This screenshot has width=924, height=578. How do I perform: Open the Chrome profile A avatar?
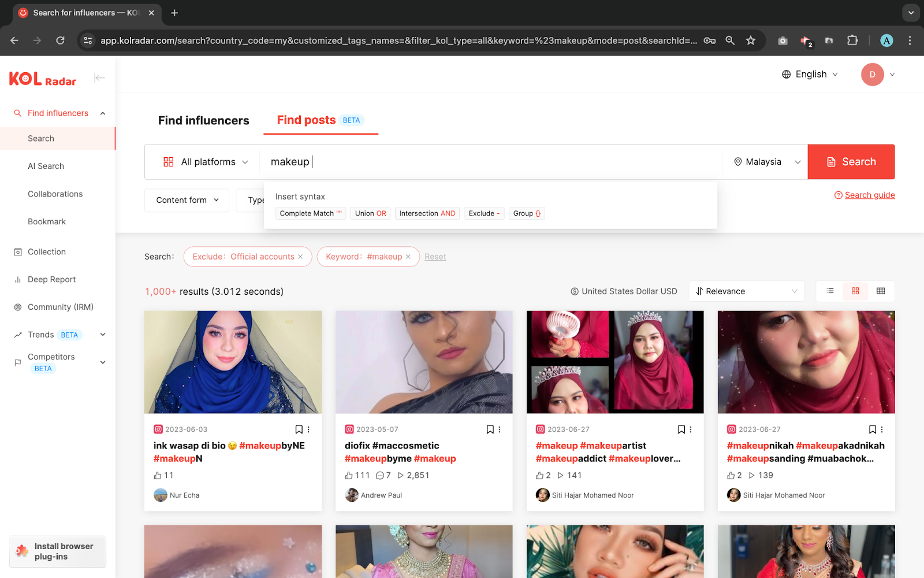click(x=886, y=40)
